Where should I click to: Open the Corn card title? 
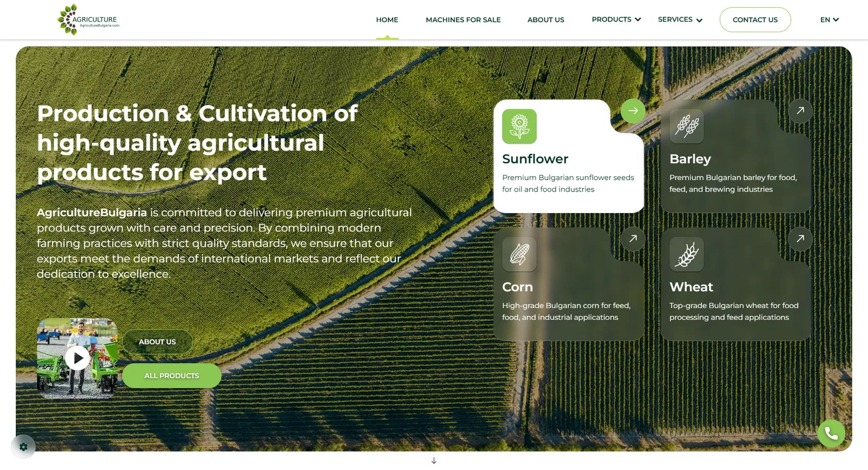pos(517,287)
